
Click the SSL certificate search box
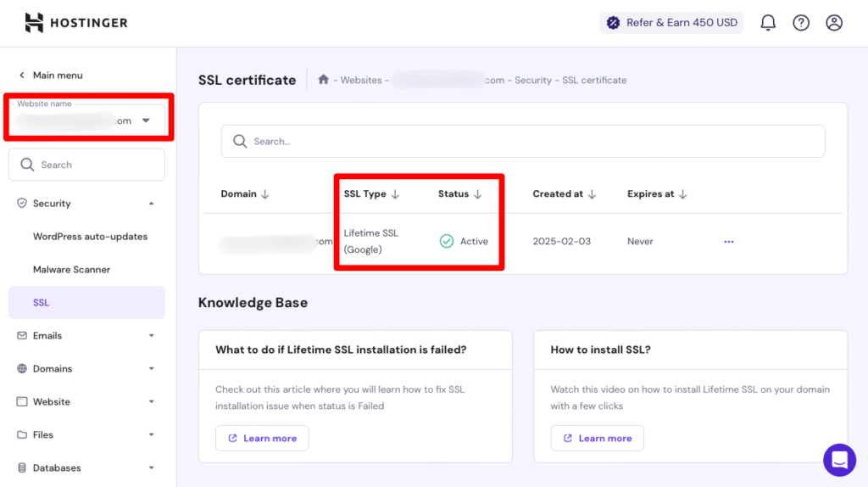coord(522,142)
